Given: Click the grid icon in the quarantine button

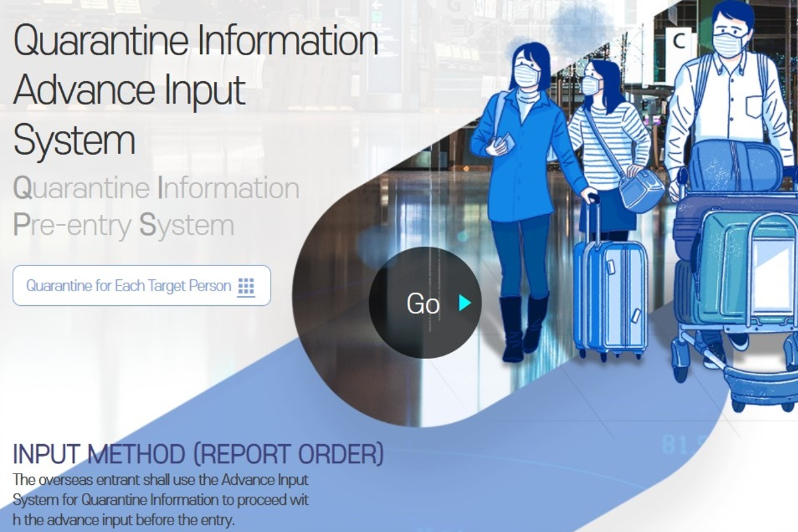Looking at the screenshot, I should (x=246, y=287).
